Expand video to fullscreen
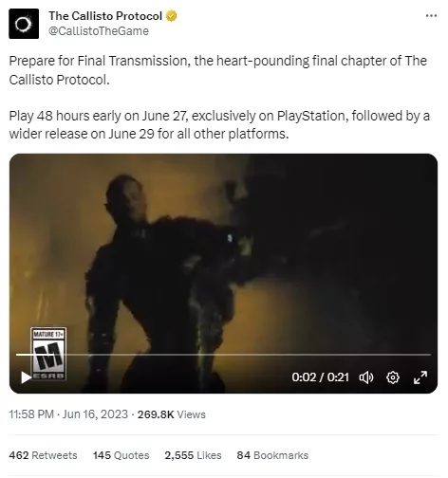 420,377
